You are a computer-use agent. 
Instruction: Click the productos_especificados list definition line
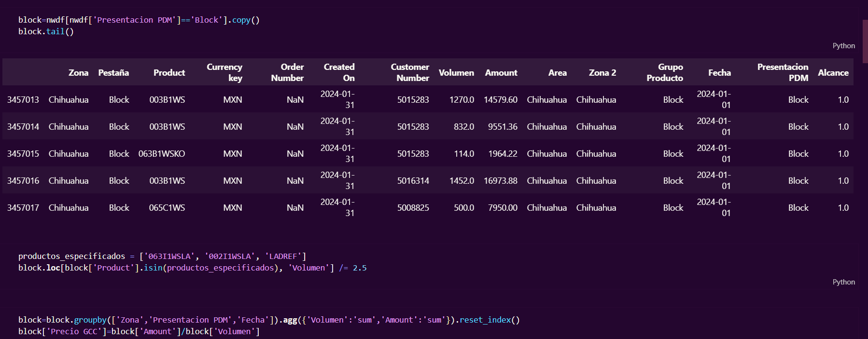click(x=162, y=257)
